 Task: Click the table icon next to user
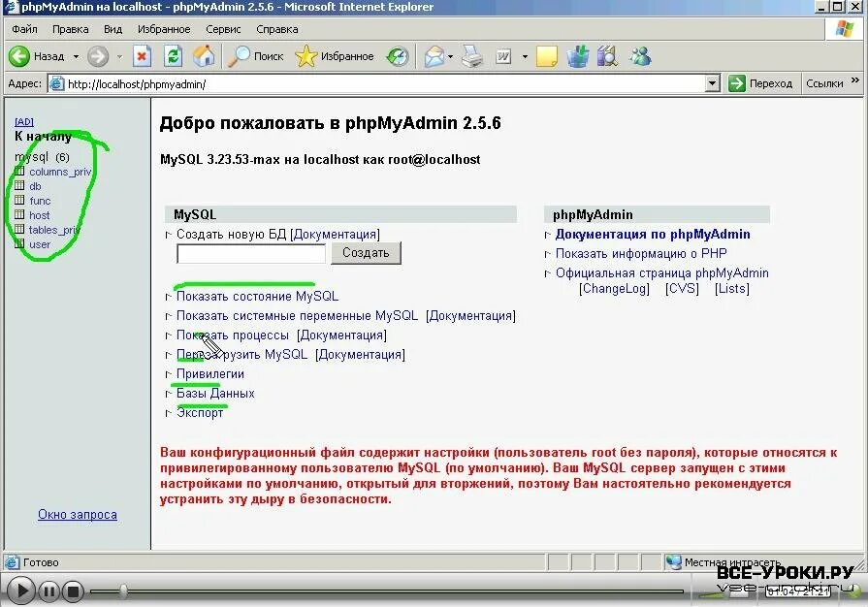[19, 243]
